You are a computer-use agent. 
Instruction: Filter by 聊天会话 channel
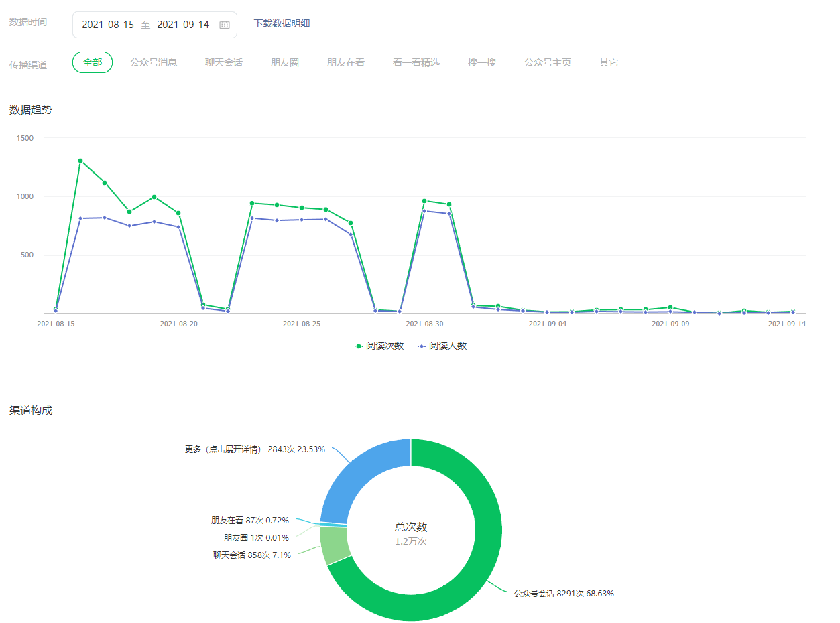click(224, 62)
